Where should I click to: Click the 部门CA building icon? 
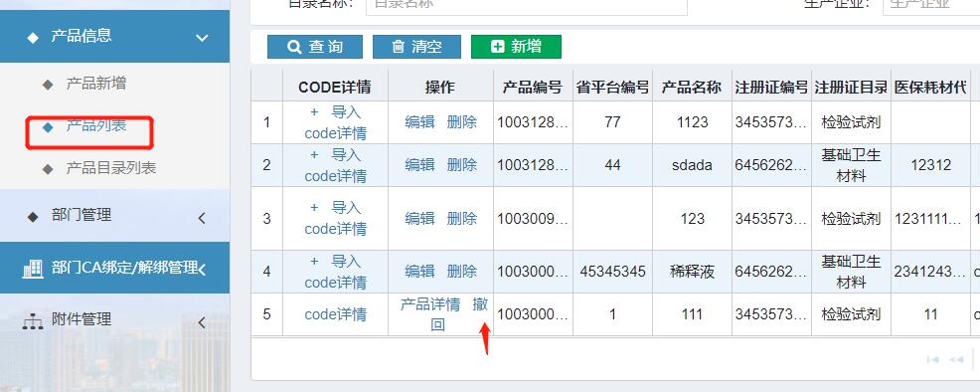(33, 269)
